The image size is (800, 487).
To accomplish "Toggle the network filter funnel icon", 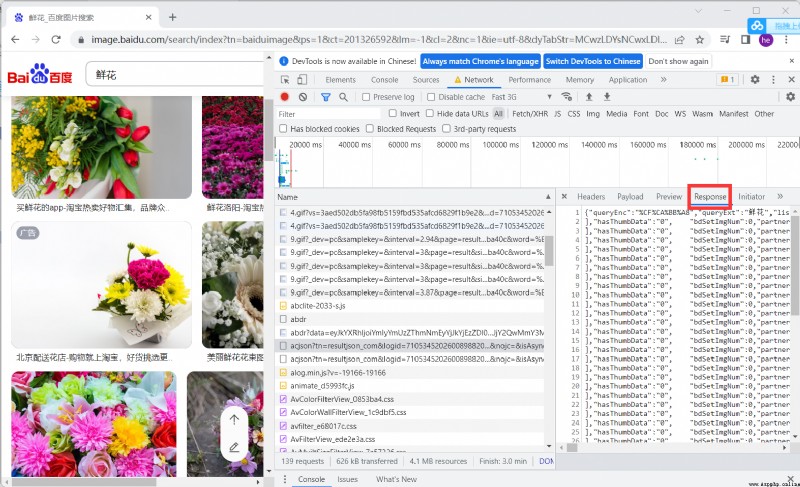I will point(326,96).
